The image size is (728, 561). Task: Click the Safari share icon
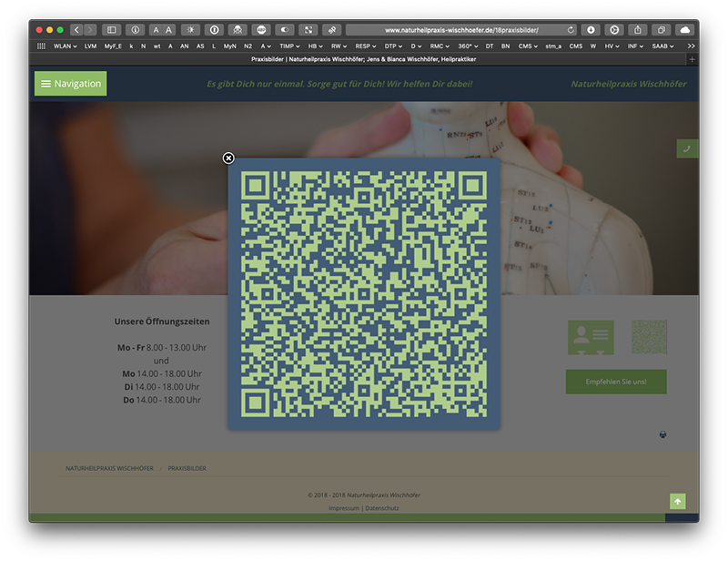[x=638, y=30]
